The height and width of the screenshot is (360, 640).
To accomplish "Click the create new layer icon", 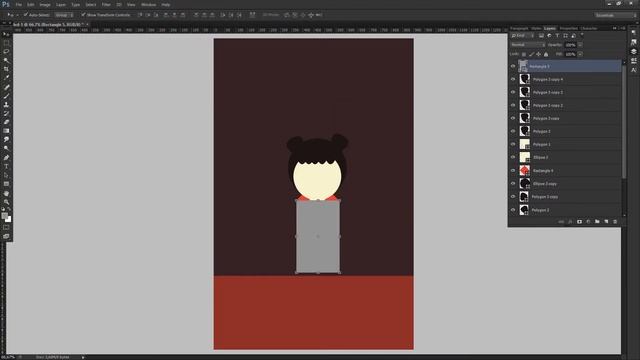I will click(x=606, y=222).
